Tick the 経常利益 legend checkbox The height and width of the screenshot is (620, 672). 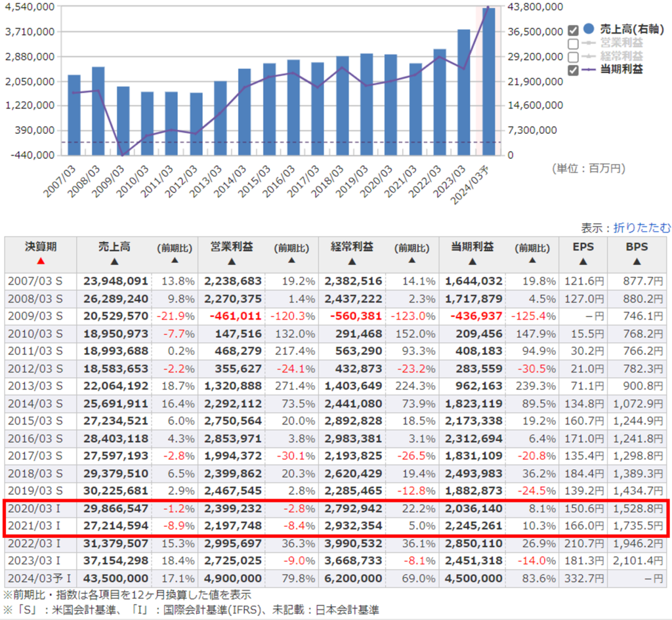(573, 57)
